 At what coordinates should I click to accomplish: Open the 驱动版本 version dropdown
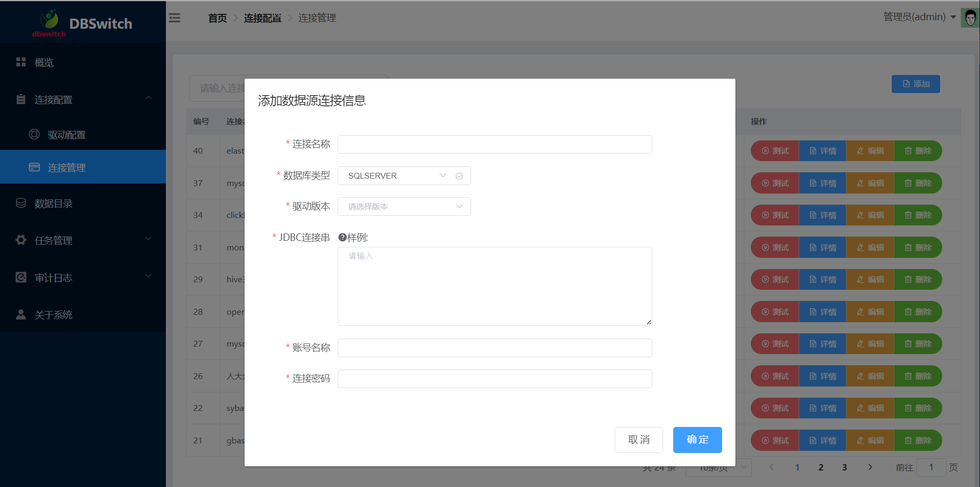tap(404, 207)
